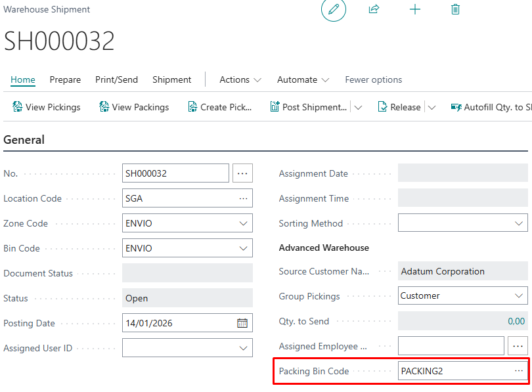Viewport: 532px width, 392px height.
Task: Open the View Packings action
Action: 134,107
